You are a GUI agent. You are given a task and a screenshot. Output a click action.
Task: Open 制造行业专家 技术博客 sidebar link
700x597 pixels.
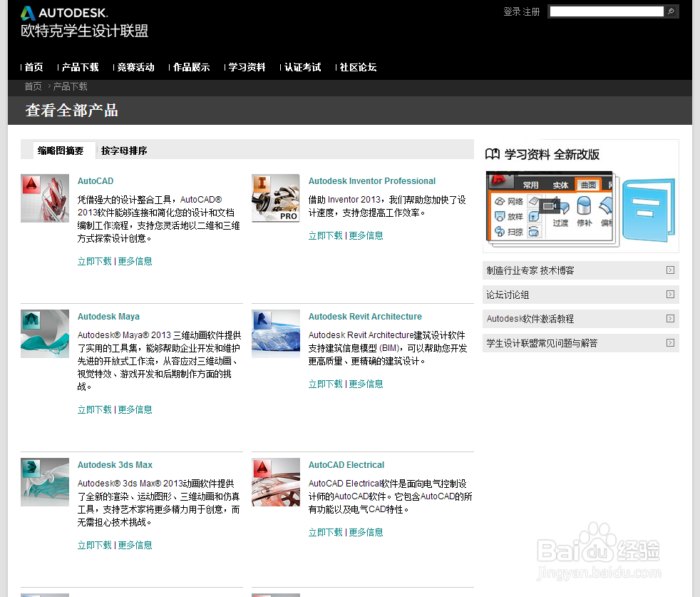tap(581, 270)
